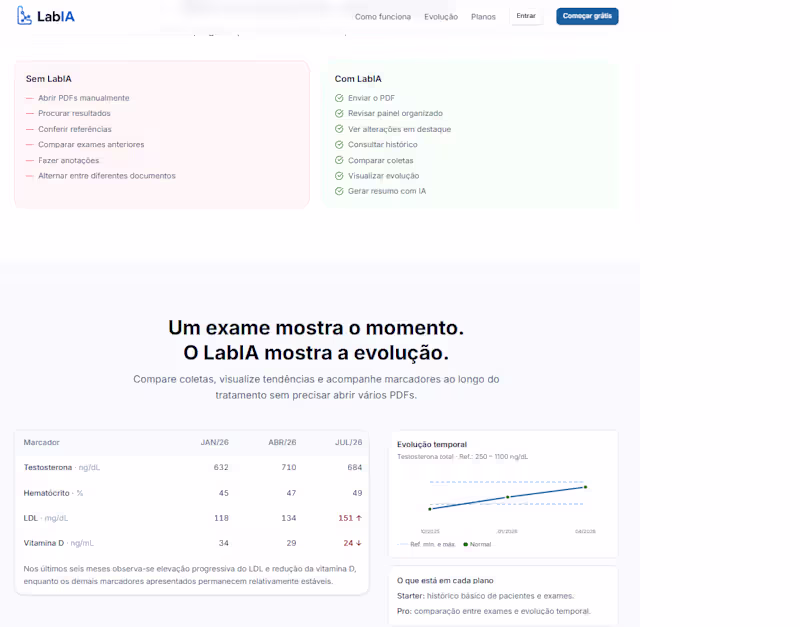Viewport: 800px width, 627px height.
Task: Click the green Normal legend dot
Action: coord(465,544)
